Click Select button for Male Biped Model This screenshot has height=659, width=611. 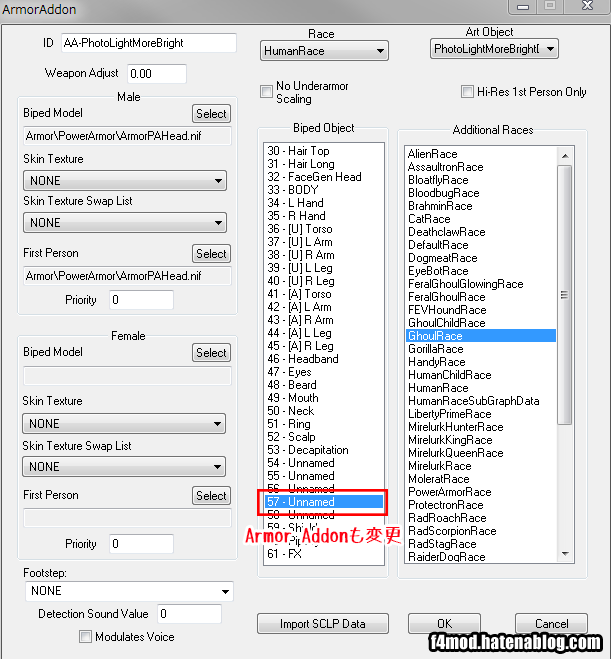tap(211, 114)
